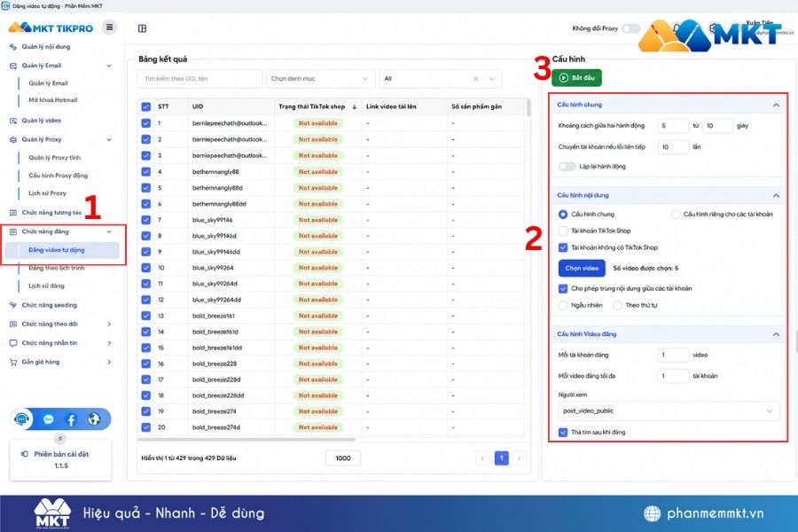Open Lịch sử Proxy menu item
This screenshot has height=532, width=798.
[47, 193]
